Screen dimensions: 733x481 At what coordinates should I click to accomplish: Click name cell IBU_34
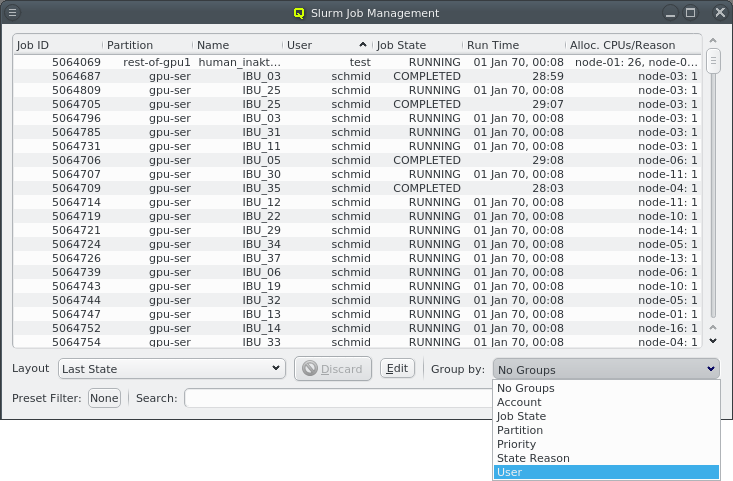[x=261, y=244]
